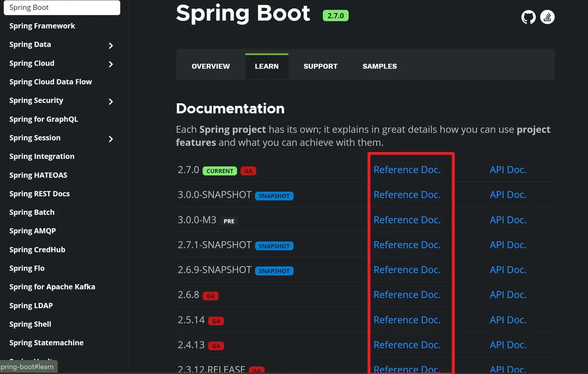
Task: Open Spring Flo in sidebar
Action: (x=27, y=268)
